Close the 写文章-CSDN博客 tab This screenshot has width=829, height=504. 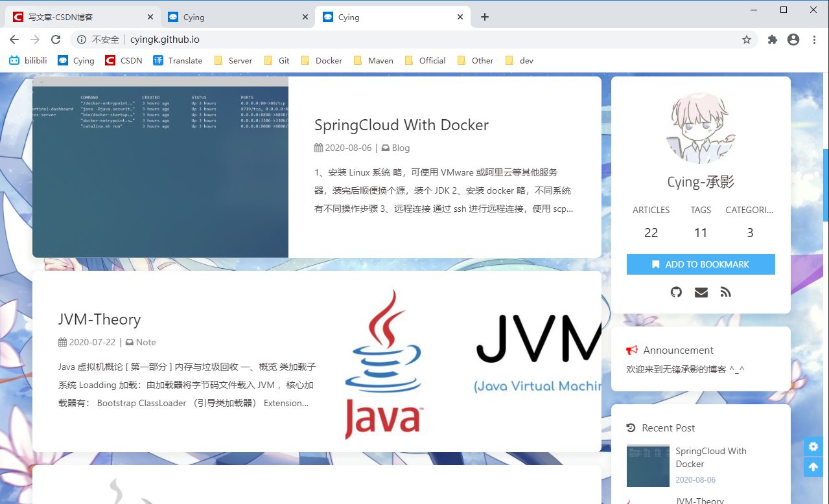click(150, 17)
